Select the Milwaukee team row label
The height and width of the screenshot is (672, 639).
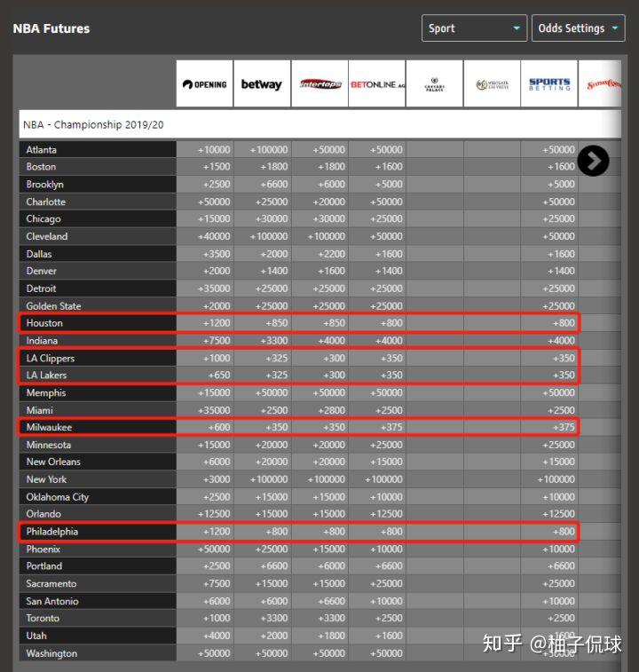98,427
